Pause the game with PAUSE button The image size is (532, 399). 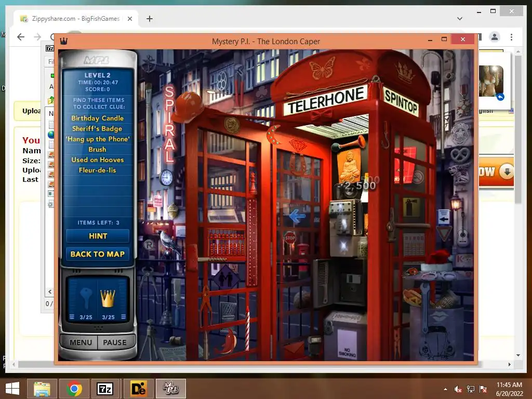point(115,342)
